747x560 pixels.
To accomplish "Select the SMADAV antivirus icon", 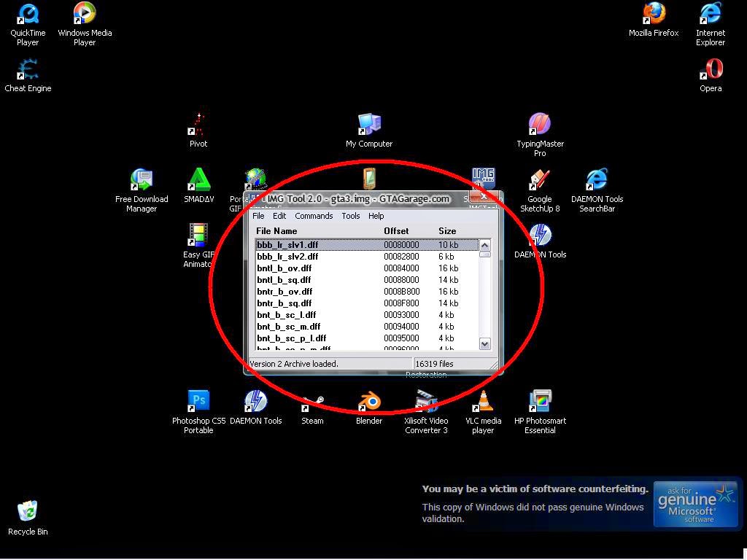I will click(198, 186).
